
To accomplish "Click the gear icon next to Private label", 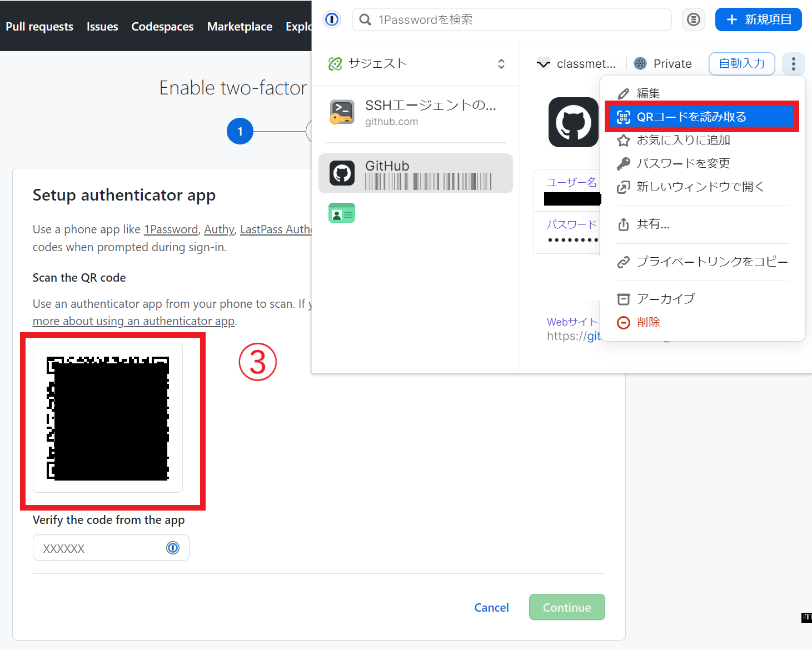I will (640, 63).
